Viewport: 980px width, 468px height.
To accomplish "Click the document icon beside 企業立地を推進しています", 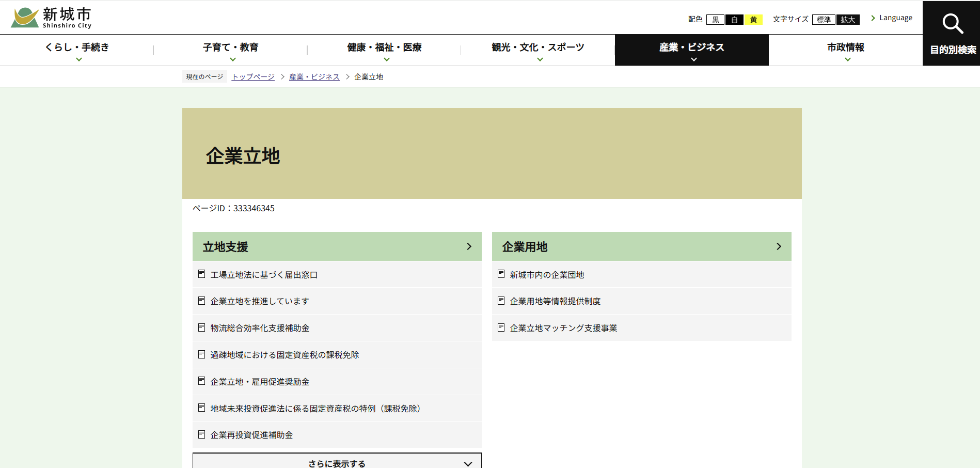I will tap(201, 301).
